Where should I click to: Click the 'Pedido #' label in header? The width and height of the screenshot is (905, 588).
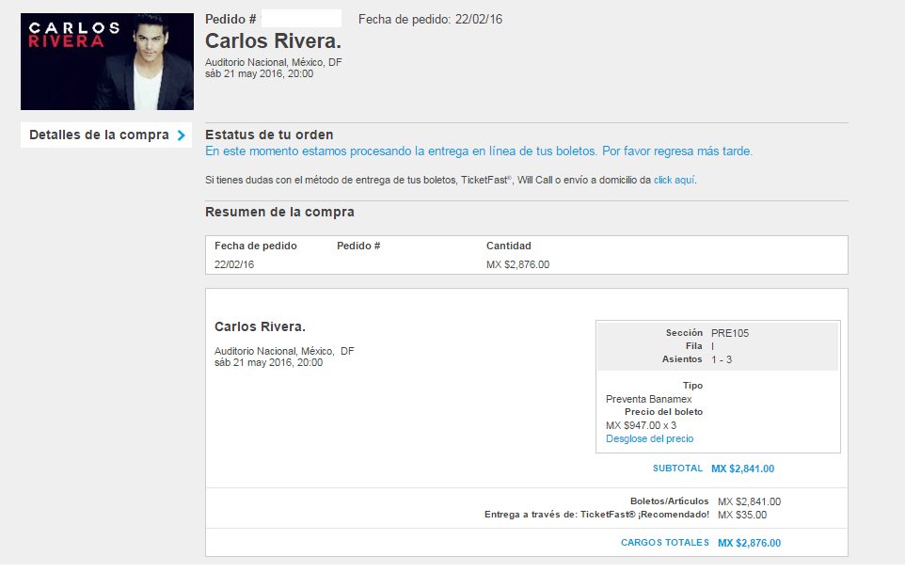tap(230, 19)
